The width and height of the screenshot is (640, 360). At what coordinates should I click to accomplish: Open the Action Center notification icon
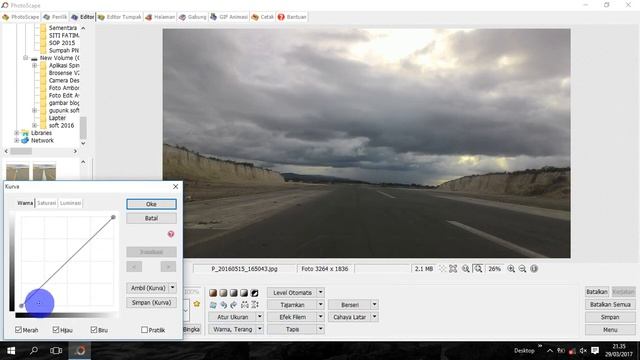coord(595,351)
